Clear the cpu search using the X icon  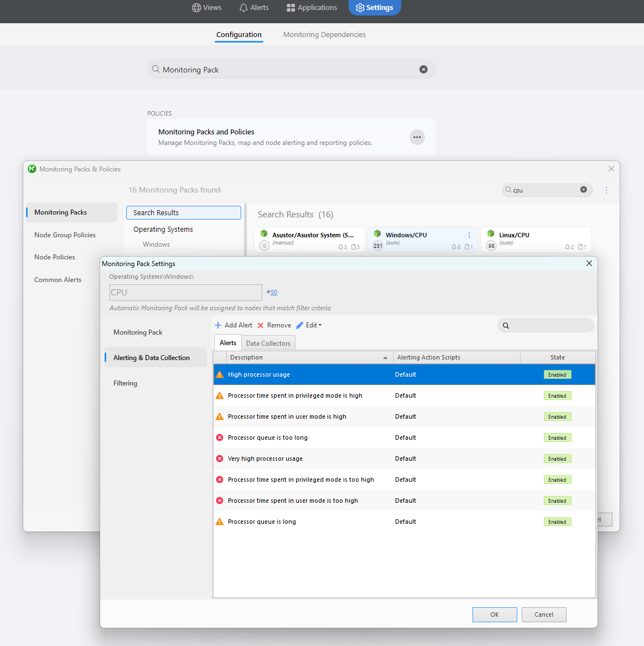(x=584, y=190)
